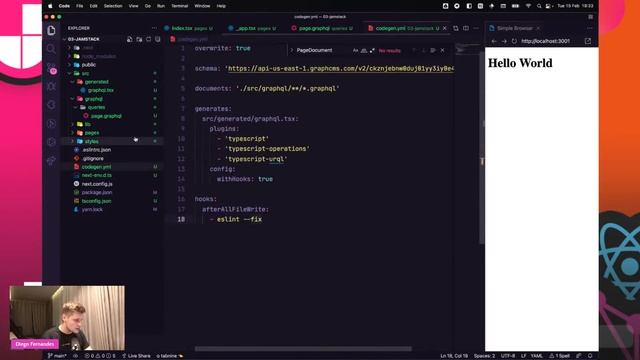
Task: Toggle find in selection icon
Action: (433, 50)
